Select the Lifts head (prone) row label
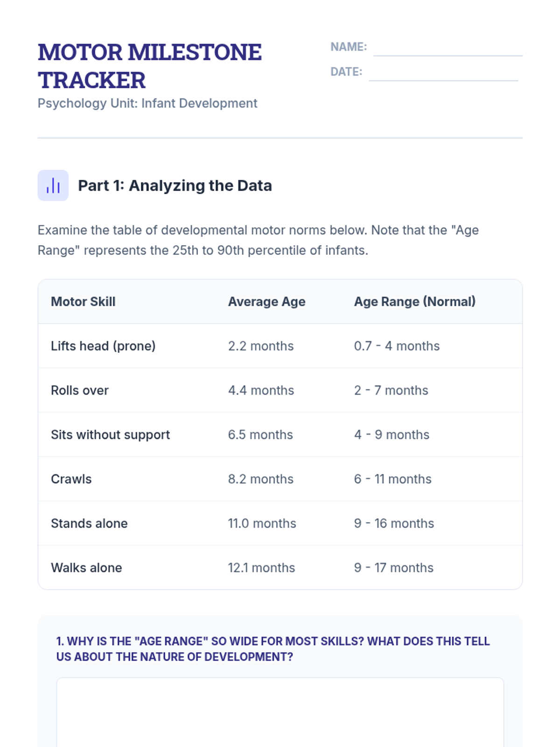The width and height of the screenshot is (560, 747). 103,346
